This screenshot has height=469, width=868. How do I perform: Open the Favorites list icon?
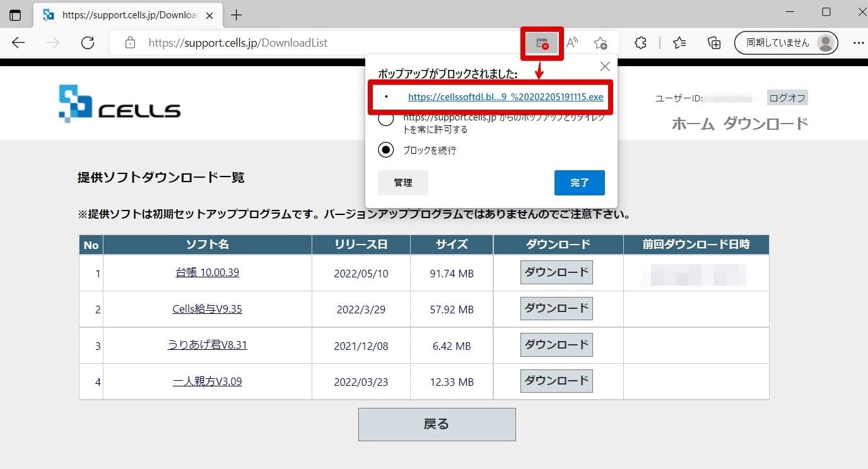coord(679,43)
